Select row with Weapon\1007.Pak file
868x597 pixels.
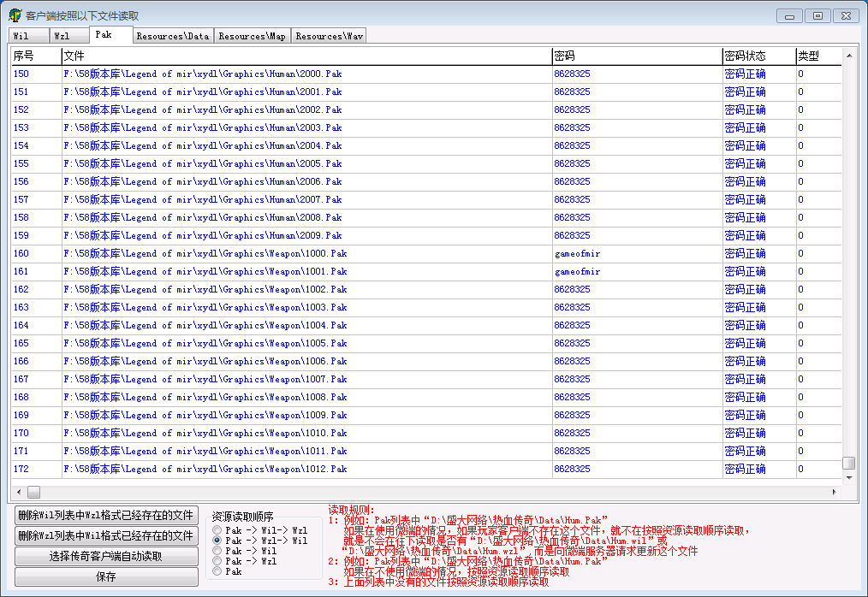(x=426, y=380)
